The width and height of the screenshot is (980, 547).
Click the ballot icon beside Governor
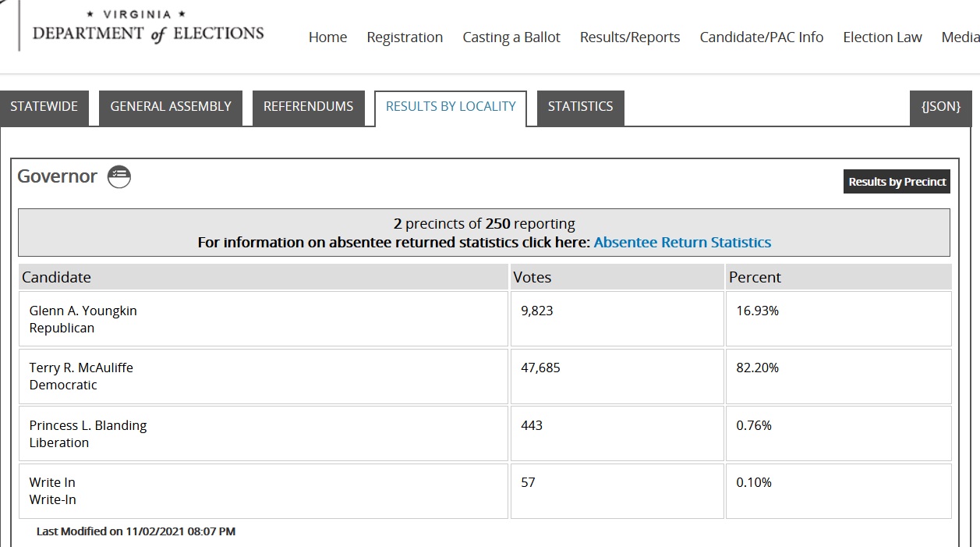(119, 177)
